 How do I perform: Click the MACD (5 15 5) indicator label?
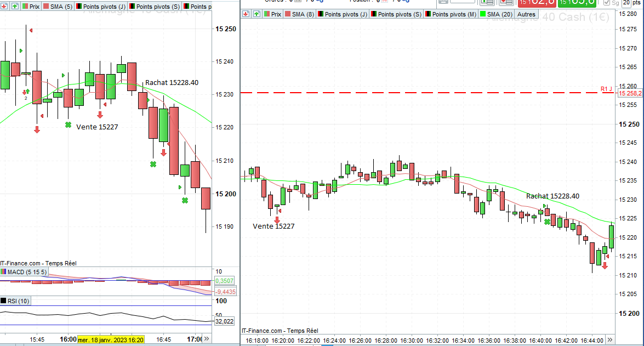click(x=24, y=271)
